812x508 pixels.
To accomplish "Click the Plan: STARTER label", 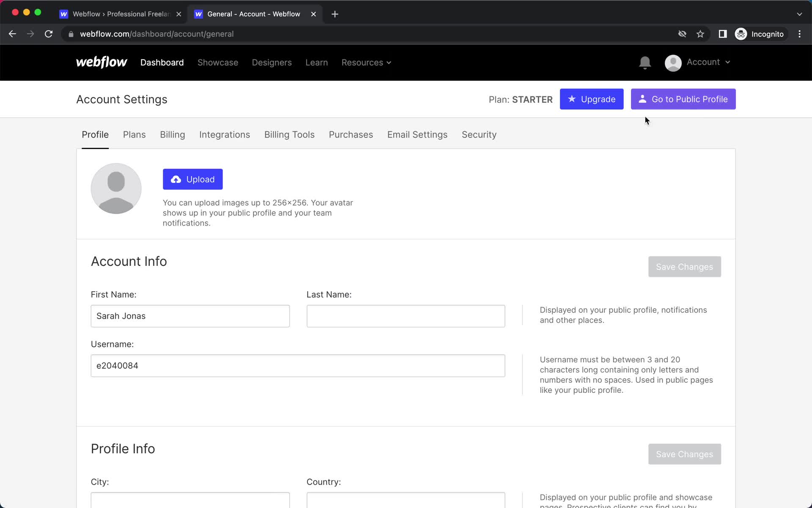I will (521, 99).
